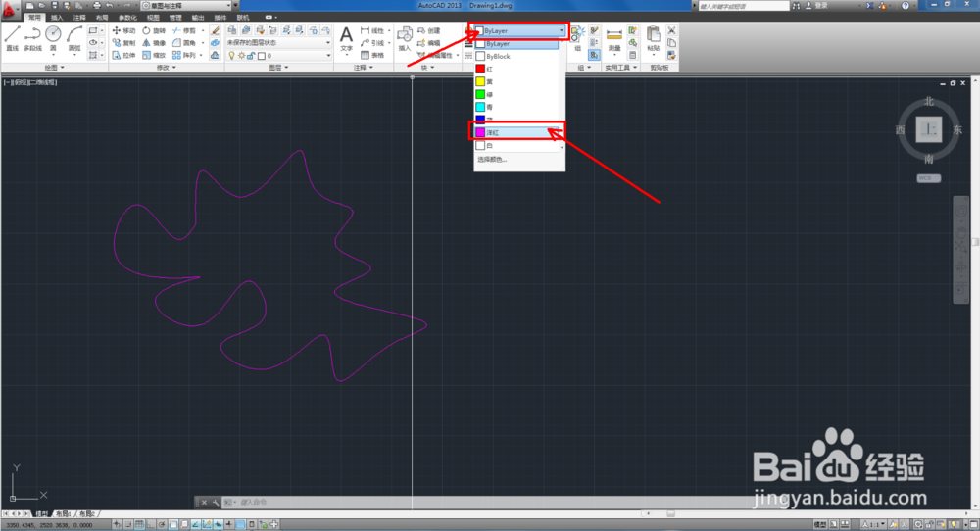Expand the Draw (绘图) panel

(x=54, y=68)
